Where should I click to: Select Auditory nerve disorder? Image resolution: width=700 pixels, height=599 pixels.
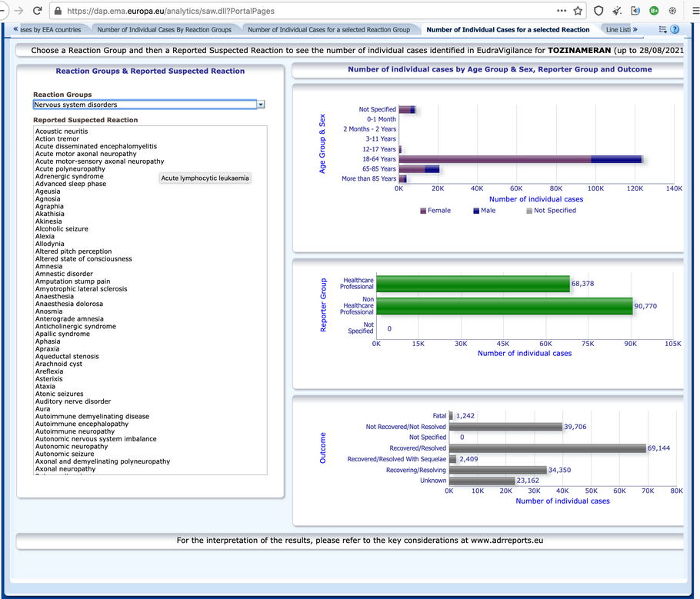click(73, 401)
